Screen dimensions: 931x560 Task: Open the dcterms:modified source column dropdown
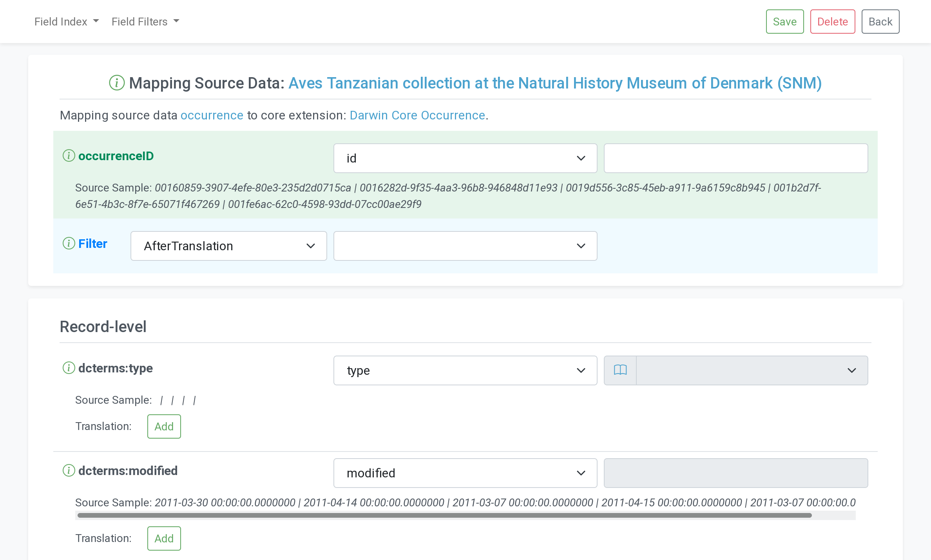pyautogui.click(x=465, y=473)
